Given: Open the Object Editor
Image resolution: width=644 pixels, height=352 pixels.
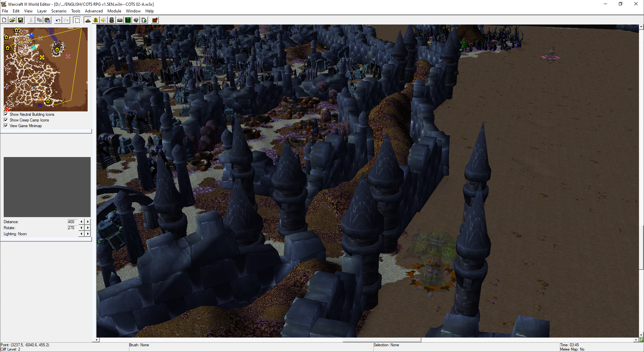Looking at the screenshot, I should tap(112, 20).
